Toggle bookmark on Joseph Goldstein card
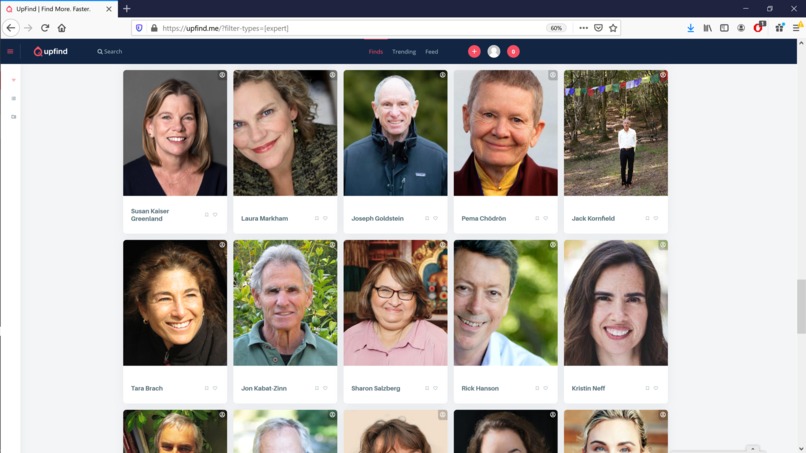This screenshot has height=453, width=806. pos(427,218)
